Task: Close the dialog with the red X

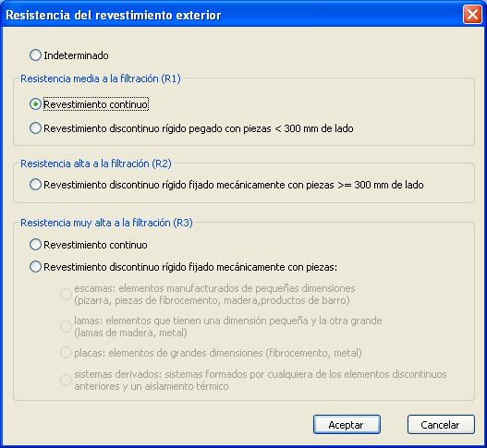Action: (472, 14)
